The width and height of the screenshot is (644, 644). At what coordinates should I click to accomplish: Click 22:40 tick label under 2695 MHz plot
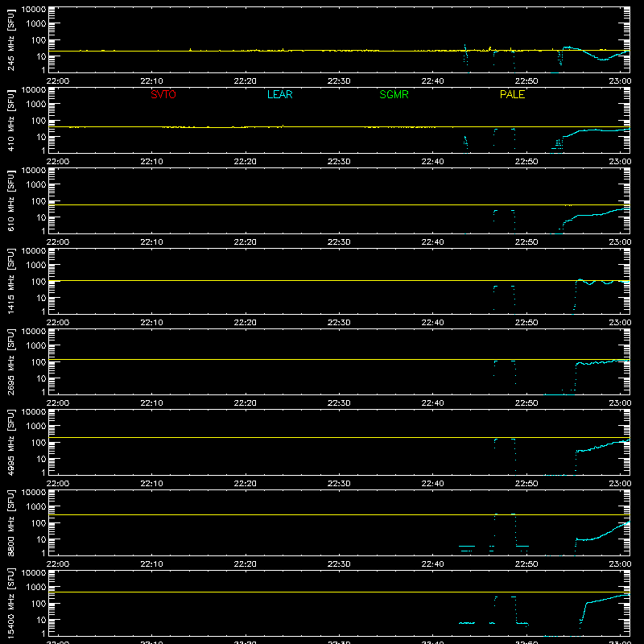[x=432, y=403]
